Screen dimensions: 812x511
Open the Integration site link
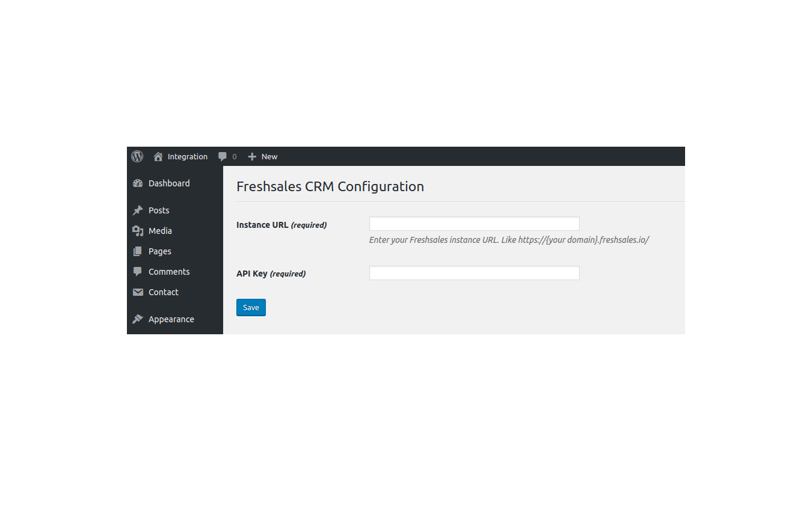[188, 156]
